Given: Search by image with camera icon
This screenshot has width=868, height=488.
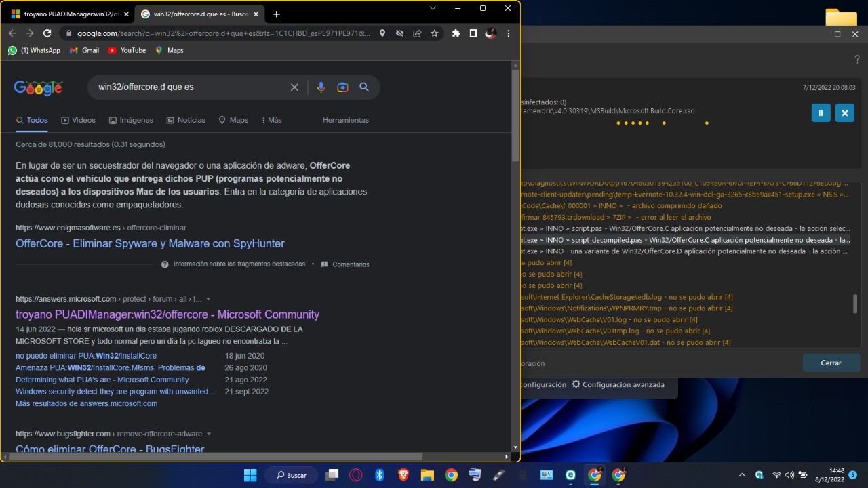Looking at the screenshot, I should tap(342, 87).
